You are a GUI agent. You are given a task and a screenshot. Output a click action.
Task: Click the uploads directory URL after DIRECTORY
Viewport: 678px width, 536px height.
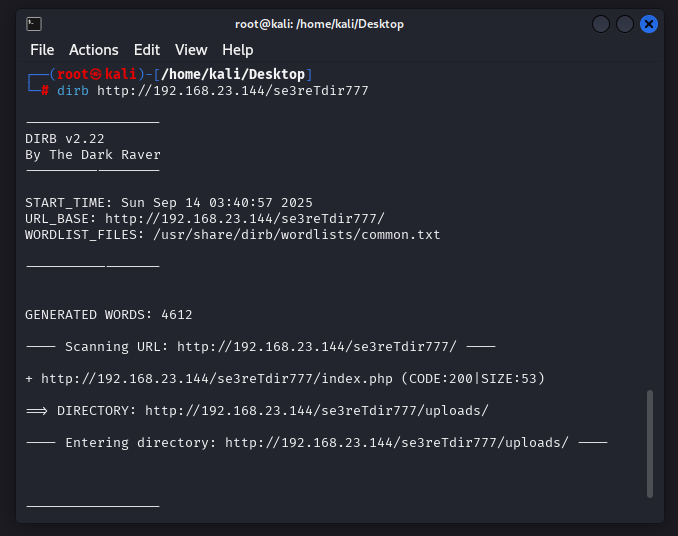pyautogui.click(x=316, y=411)
